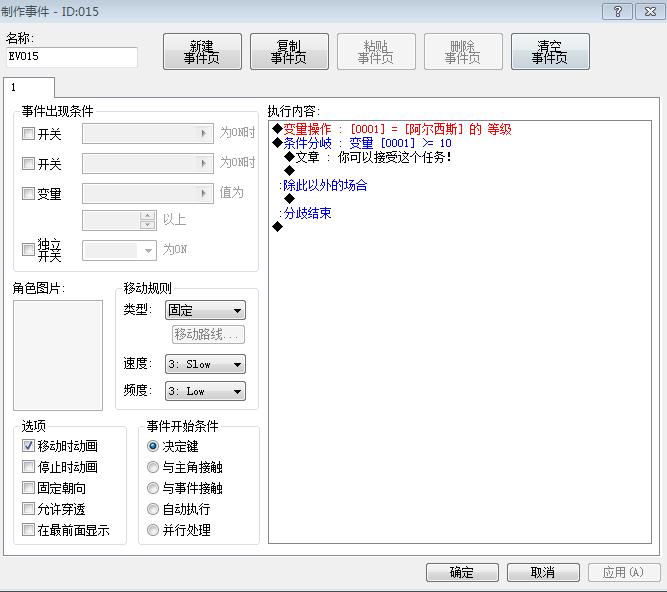The width and height of the screenshot is (667, 592).
Task: Open the 频度 dropdown showing 3: Low
Action: tap(205, 391)
